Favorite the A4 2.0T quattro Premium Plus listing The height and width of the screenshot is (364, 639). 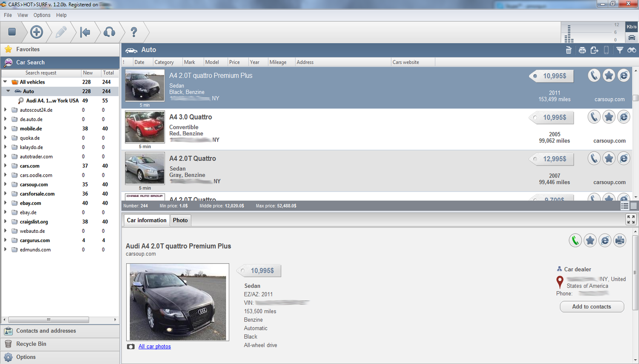point(609,76)
